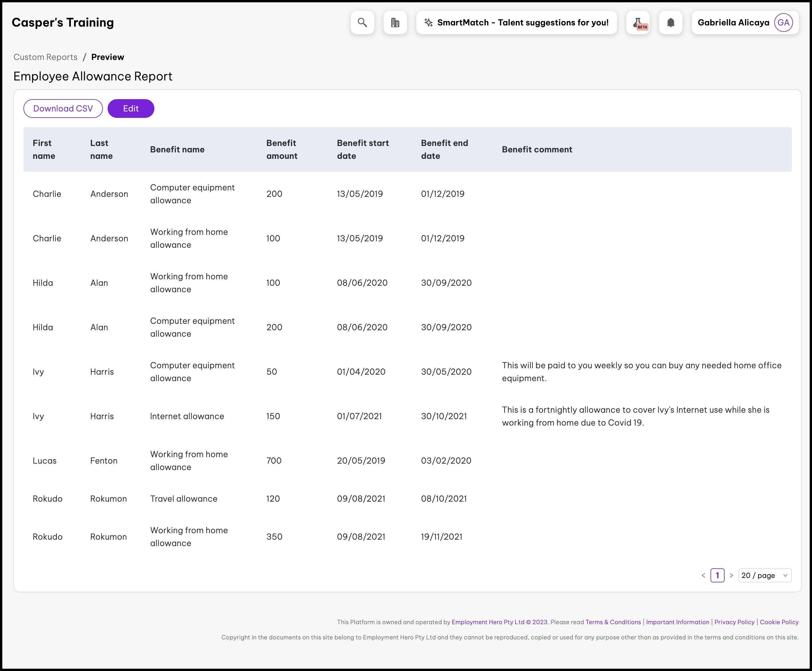Open the organisation building icon
812x671 pixels.
[395, 23]
